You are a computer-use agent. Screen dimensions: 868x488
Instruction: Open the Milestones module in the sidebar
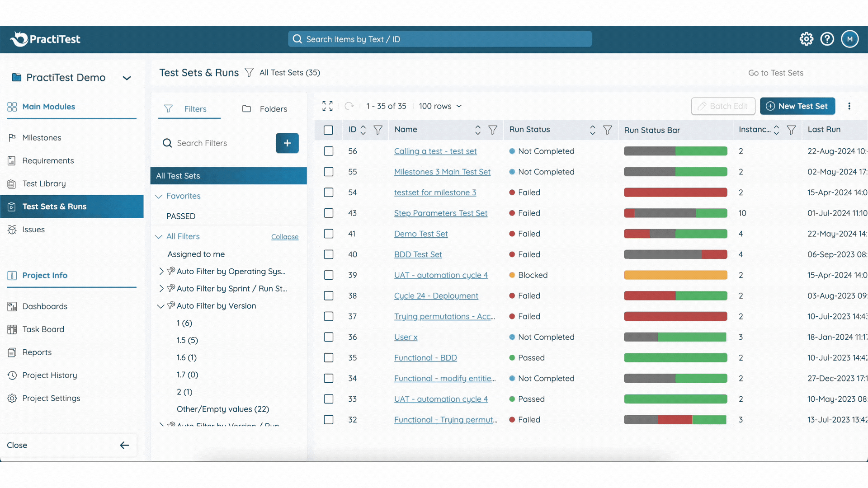click(42, 137)
